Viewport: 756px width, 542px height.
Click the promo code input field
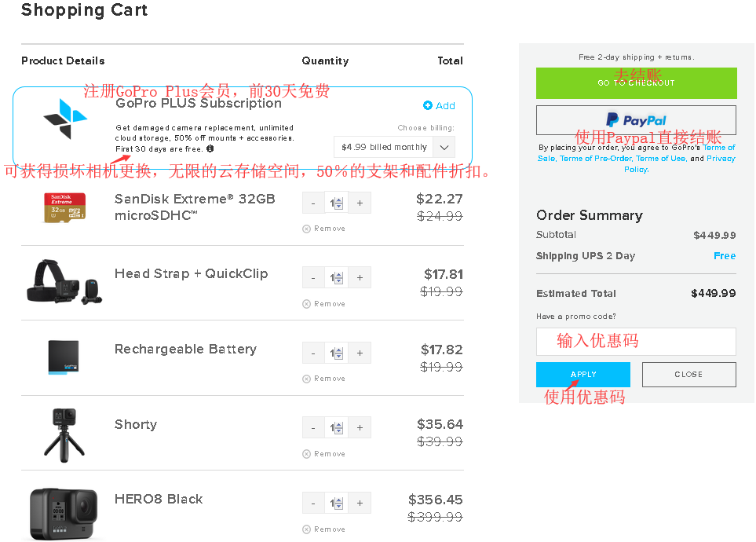click(x=636, y=342)
